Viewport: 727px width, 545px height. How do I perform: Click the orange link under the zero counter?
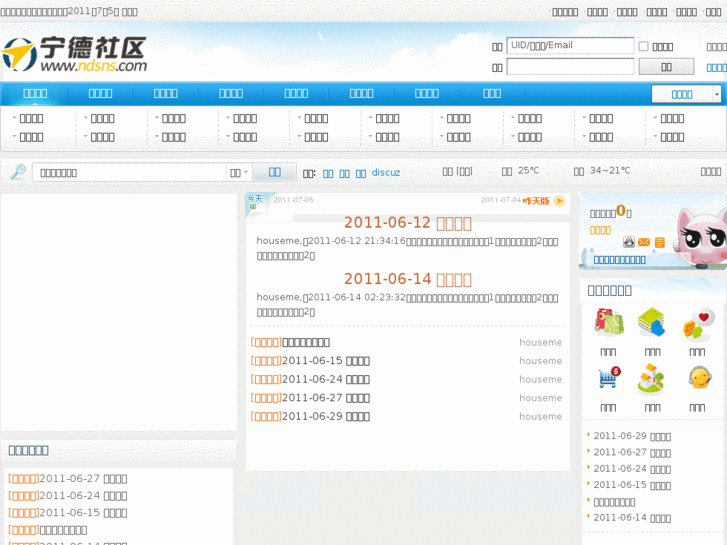click(600, 231)
